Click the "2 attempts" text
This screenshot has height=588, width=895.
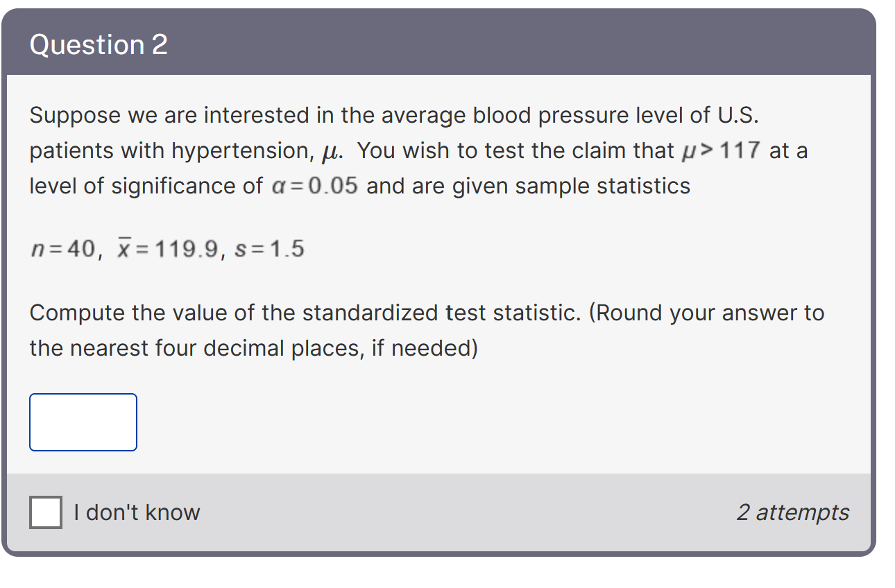pyautogui.click(x=792, y=512)
